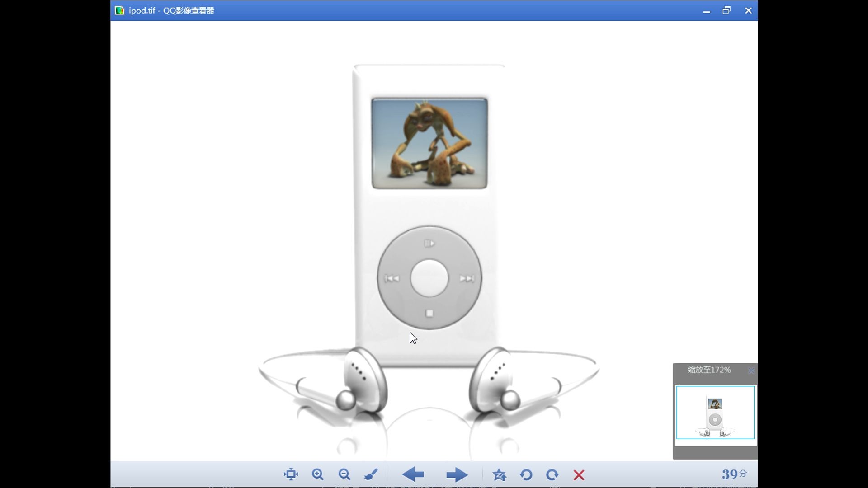
Task: Dismiss the 缩放至172% zoom panel
Action: (752, 371)
